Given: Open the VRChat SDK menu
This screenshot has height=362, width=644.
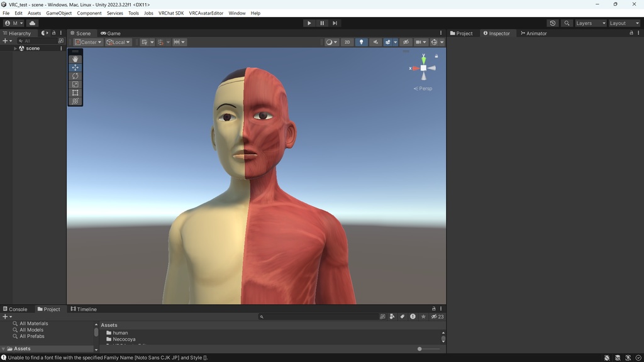Looking at the screenshot, I should click(x=170, y=13).
